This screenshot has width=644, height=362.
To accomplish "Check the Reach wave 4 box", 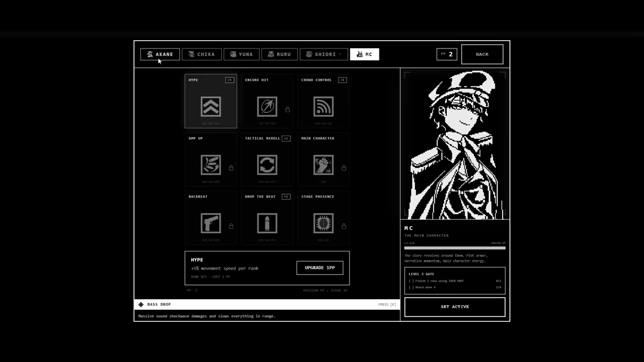I will [411, 287].
